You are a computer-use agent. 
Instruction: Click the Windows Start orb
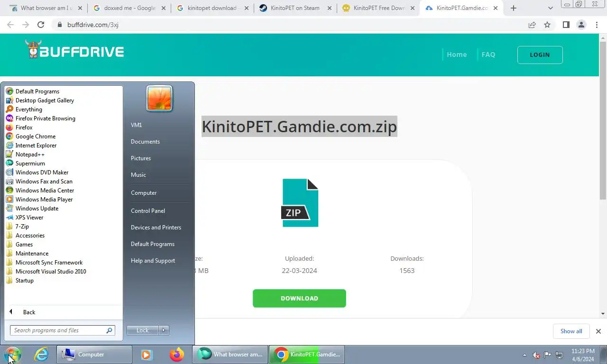13,354
